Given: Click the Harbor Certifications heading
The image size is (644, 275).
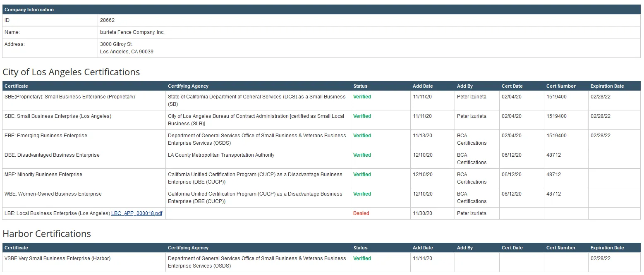Looking at the screenshot, I should tap(47, 234).
